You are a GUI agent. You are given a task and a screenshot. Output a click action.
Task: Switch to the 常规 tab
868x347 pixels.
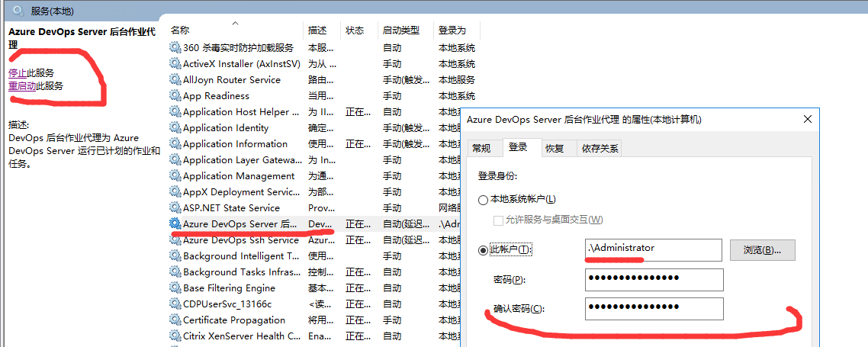coord(481,148)
